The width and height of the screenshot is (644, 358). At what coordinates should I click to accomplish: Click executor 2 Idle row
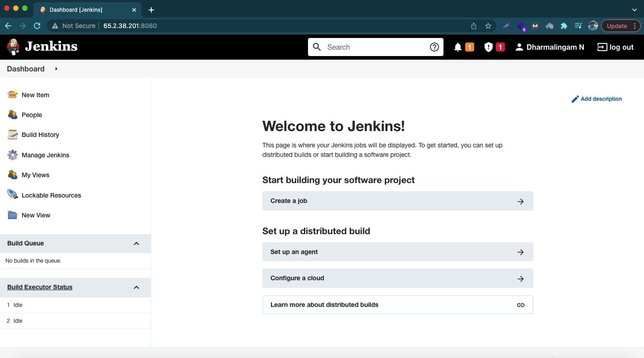click(75, 321)
